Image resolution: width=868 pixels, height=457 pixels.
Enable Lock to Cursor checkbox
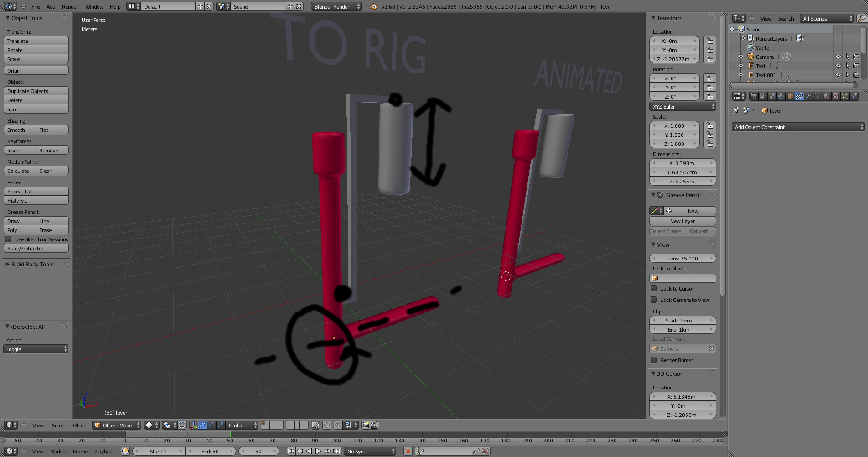[654, 288]
